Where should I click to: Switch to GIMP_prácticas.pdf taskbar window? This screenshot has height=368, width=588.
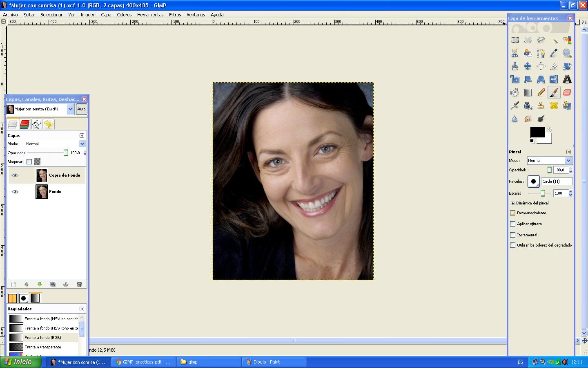click(x=144, y=362)
